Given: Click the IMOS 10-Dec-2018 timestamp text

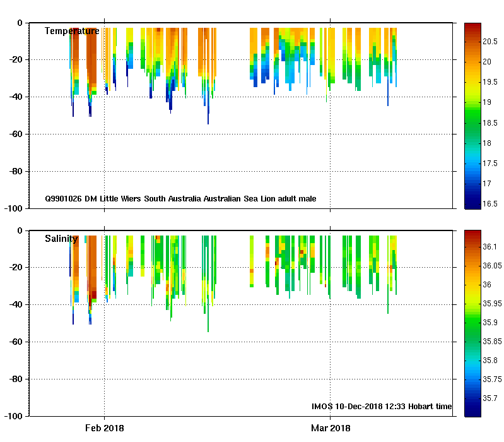Looking at the screenshot, I should (382, 407).
